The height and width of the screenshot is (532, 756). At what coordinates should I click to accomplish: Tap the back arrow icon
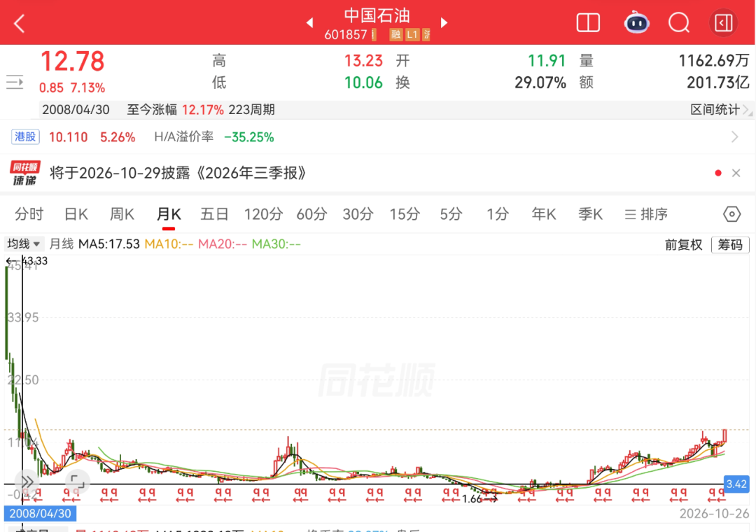tap(20, 23)
